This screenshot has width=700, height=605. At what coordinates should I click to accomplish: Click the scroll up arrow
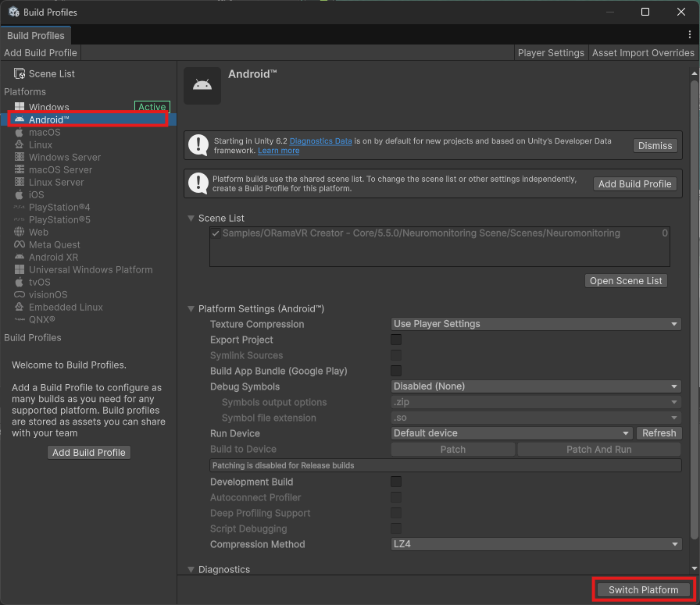tap(695, 73)
